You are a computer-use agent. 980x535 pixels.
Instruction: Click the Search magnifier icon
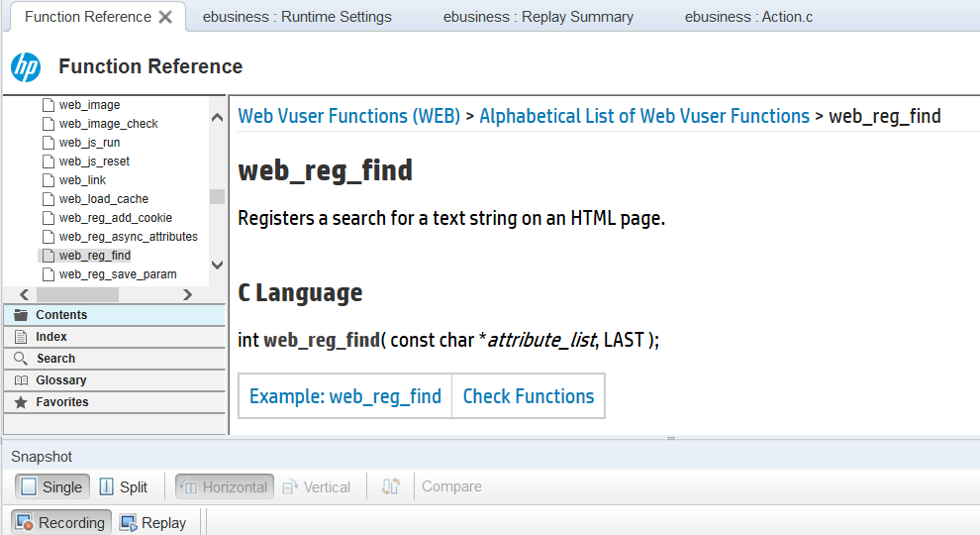click(x=21, y=359)
